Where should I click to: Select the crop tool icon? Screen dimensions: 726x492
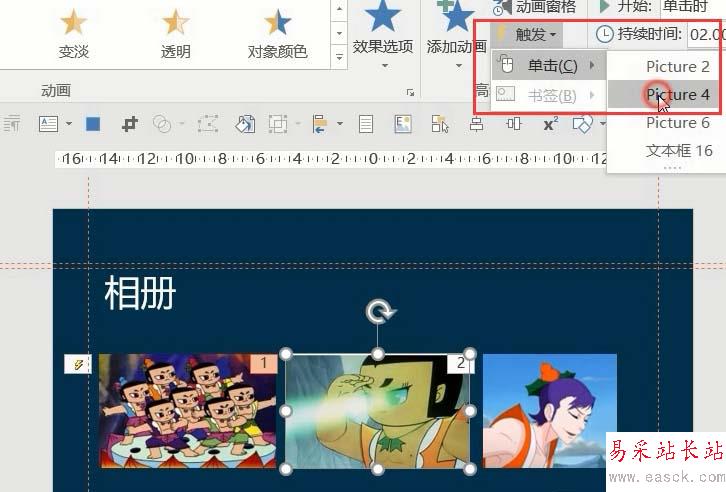[x=130, y=124]
